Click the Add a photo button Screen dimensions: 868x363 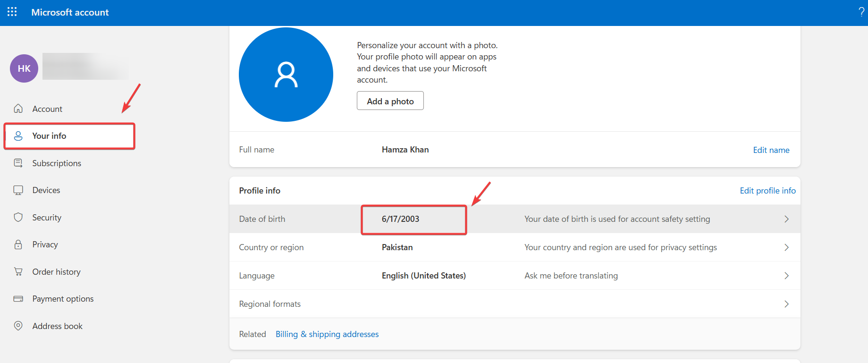point(390,101)
